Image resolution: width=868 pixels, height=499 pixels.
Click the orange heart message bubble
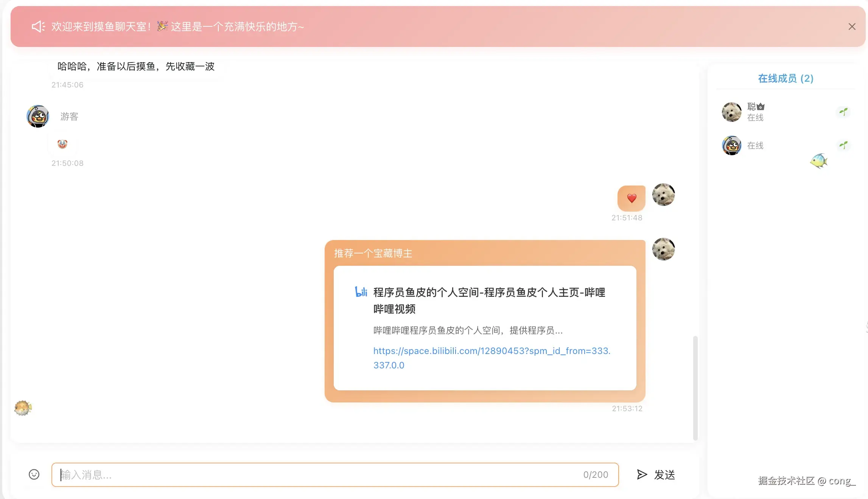tap(631, 198)
